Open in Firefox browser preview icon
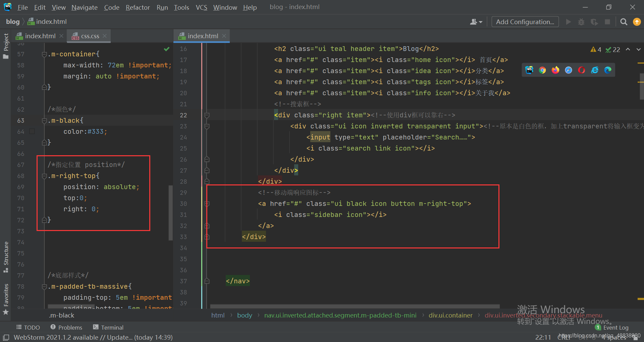644x342 pixels. (x=555, y=70)
